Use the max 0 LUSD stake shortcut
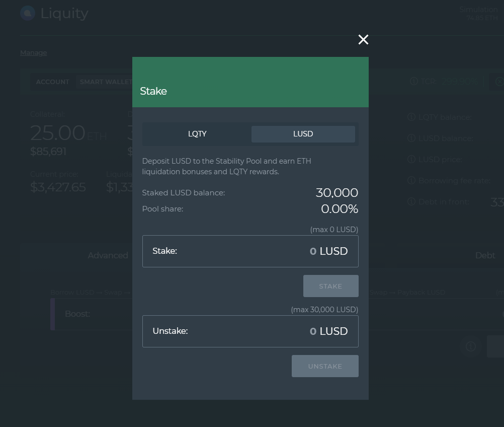This screenshot has width=504, height=427. pos(334,230)
